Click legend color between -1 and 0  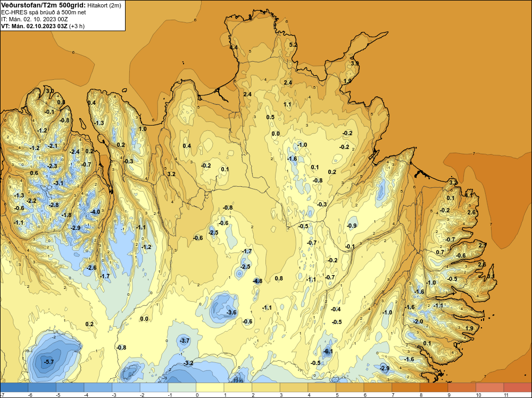(182, 387)
